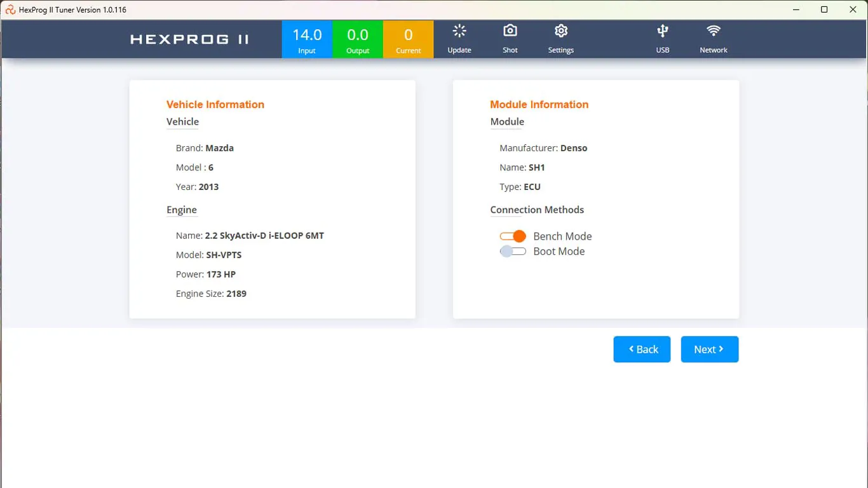Go back with the Back button

(x=642, y=349)
